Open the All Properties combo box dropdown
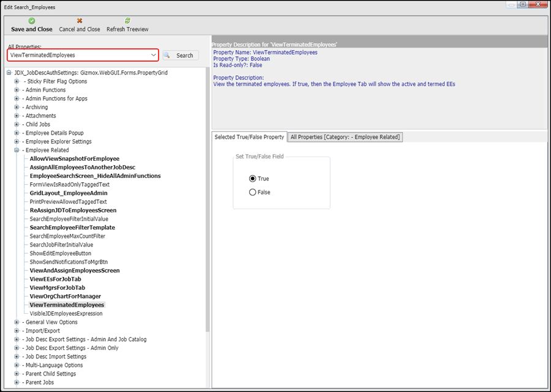 coord(154,55)
